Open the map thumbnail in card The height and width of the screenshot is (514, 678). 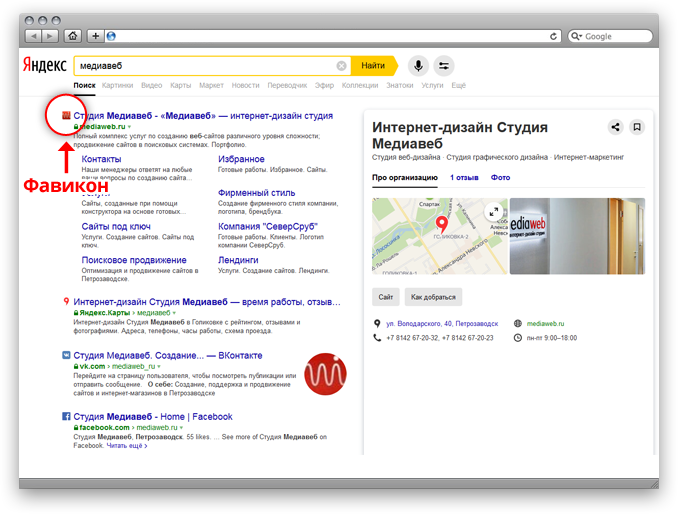click(x=439, y=236)
